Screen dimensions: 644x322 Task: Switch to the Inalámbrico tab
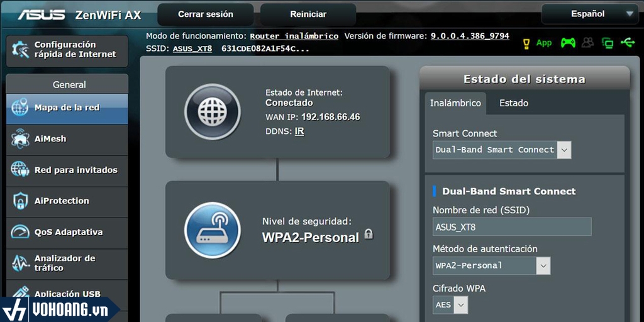point(455,103)
